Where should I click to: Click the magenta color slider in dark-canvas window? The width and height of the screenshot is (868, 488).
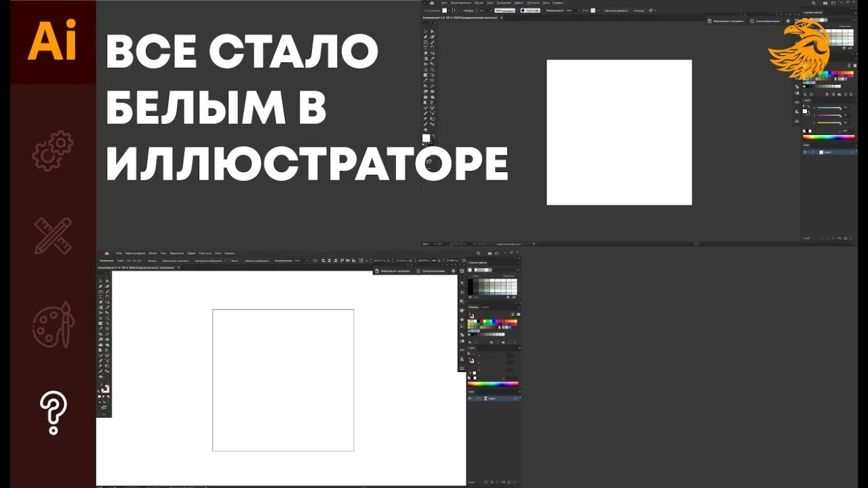(x=829, y=115)
